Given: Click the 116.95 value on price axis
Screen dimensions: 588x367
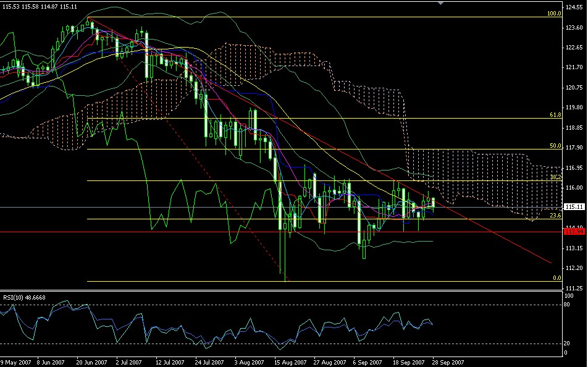Looking at the screenshot, I should 574,167.
